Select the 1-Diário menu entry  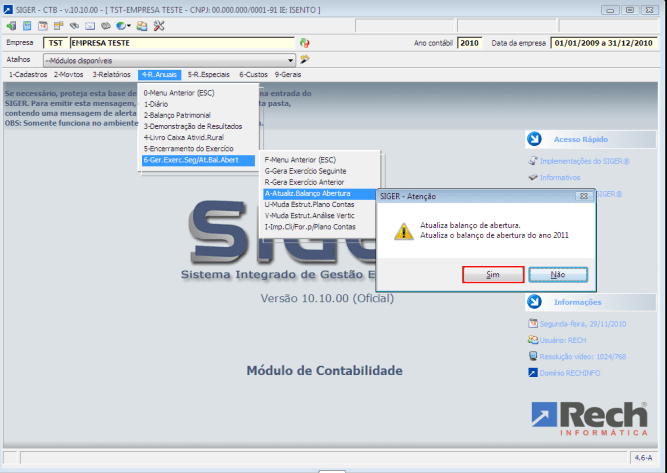198,104
